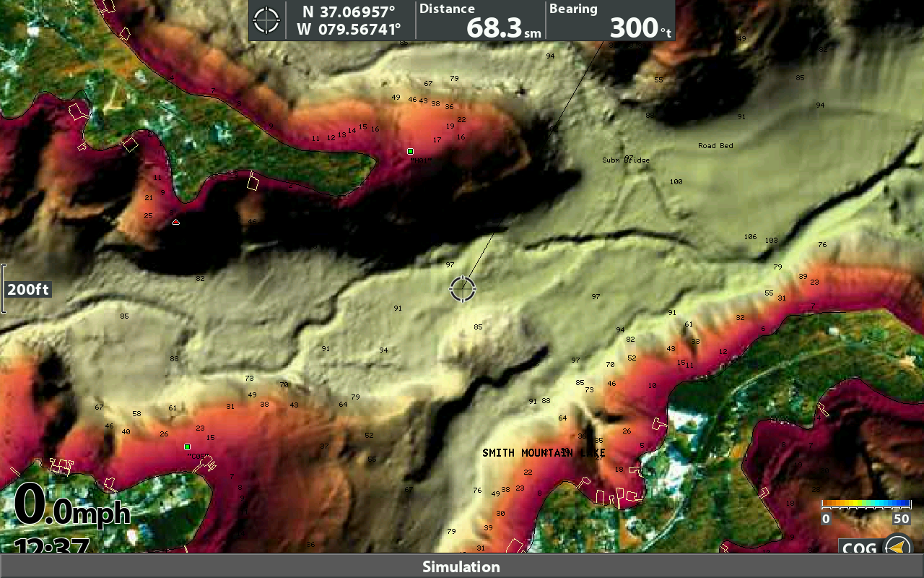This screenshot has height=578, width=924.
Task: Open the Bearing readout options
Action: [x=610, y=21]
